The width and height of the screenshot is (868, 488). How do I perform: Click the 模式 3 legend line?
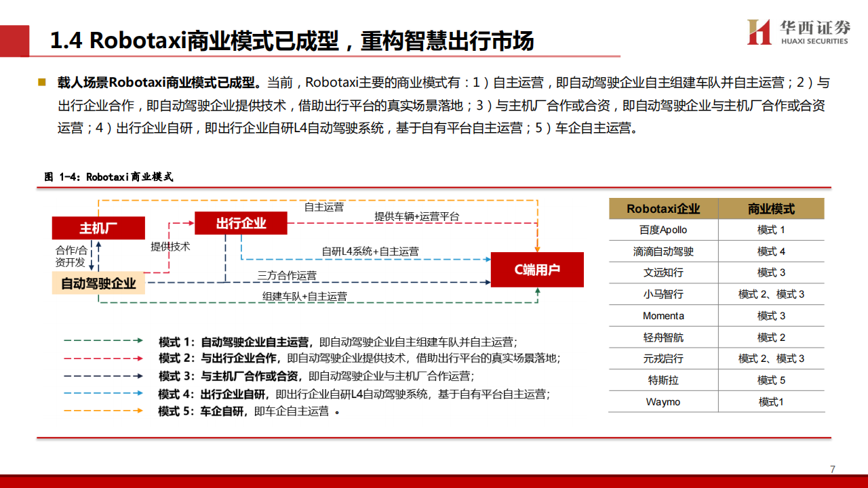(x=316, y=376)
